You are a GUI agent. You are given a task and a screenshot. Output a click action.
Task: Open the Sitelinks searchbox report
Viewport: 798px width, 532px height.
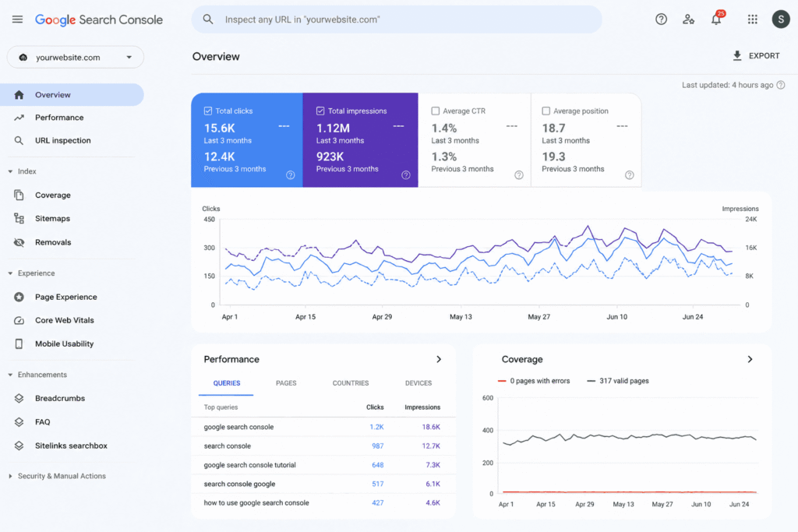pyautogui.click(x=72, y=446)
